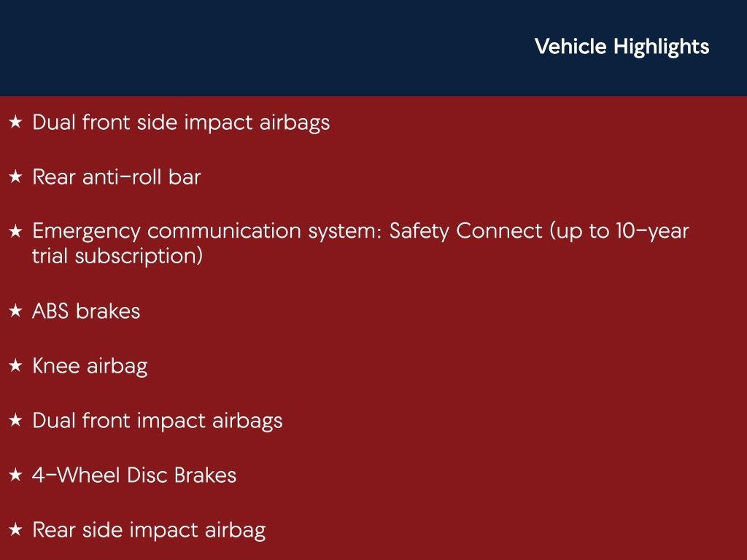Select the star icon next to Knee airbag

(15, 366)
